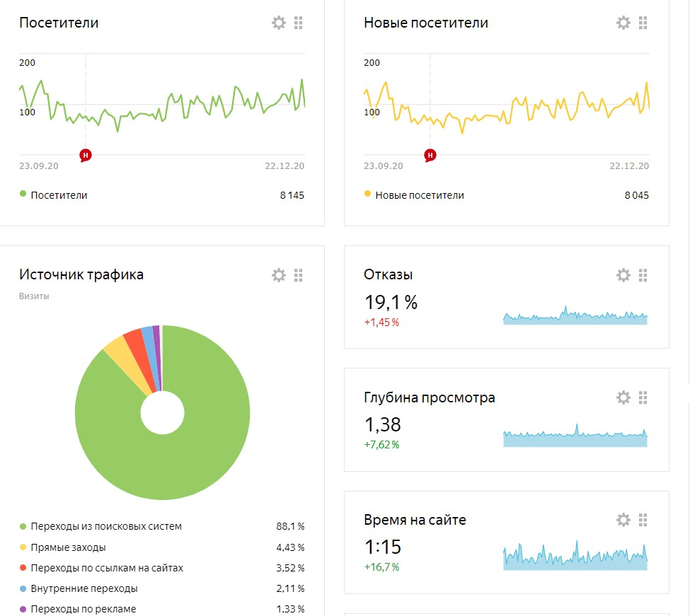Click grid handle icon of Источник трафика widget

[299, 275]
